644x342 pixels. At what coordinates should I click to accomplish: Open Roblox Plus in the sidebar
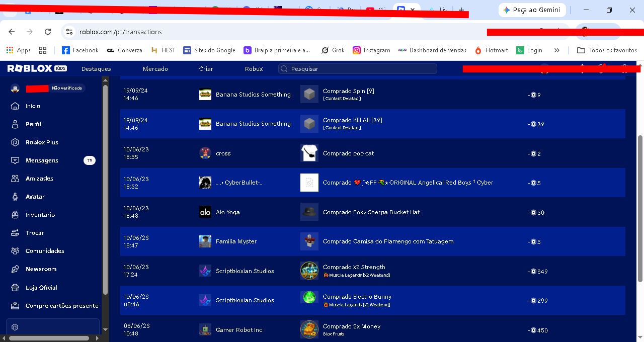[x=42, y=142]
